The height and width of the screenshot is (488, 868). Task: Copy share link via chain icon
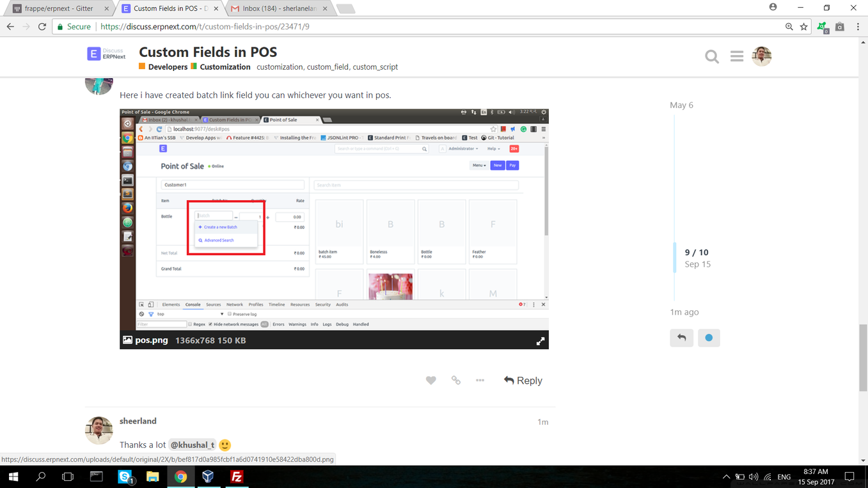[456, 380]
